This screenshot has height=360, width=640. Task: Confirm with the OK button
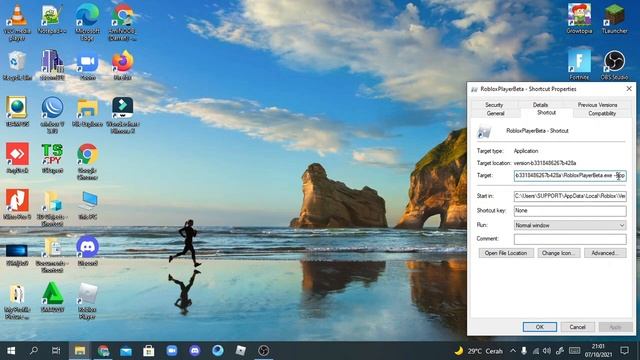coord(540,327)
